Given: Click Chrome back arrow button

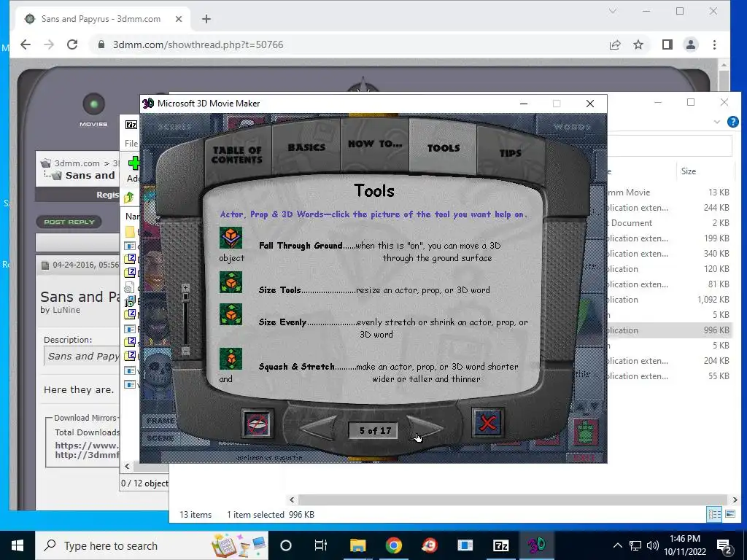Looking at the screenshot, I should coord(26,44).
